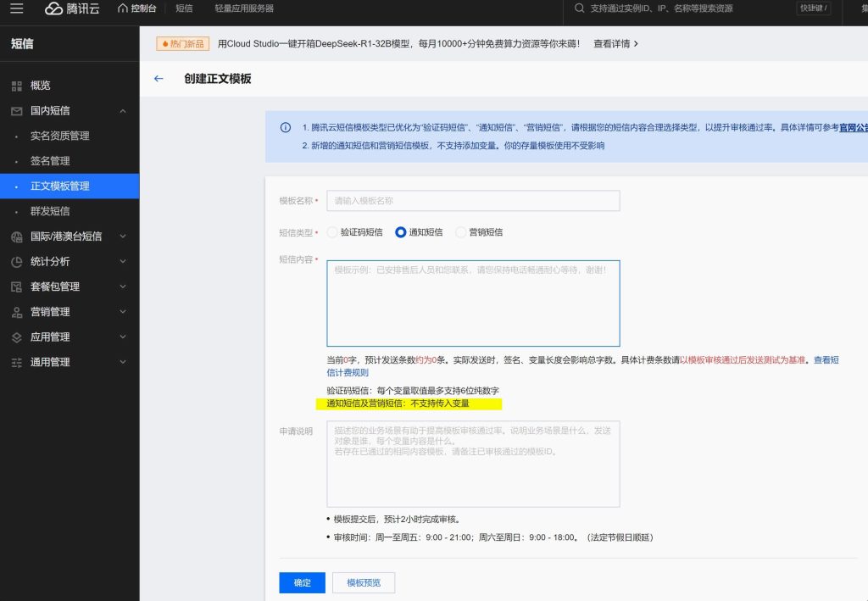Click the 套餐包管理 icon
Image resolution: width=868 pixels, height=601 pixels.
[x=17, y=287]
